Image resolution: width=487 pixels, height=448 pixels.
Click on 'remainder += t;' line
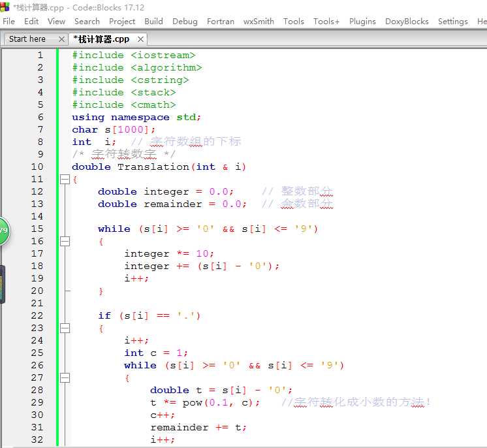198,428
